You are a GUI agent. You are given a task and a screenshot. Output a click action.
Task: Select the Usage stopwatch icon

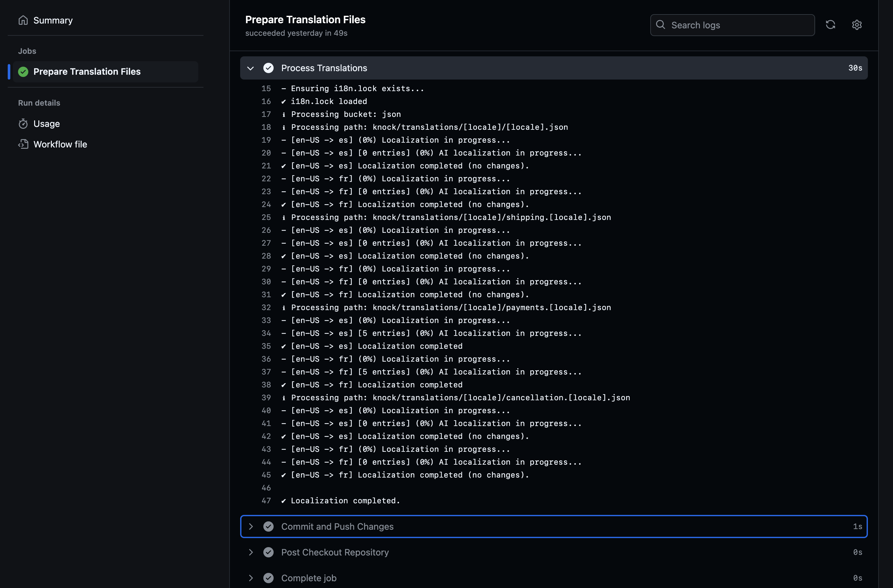tap(23, 123)
